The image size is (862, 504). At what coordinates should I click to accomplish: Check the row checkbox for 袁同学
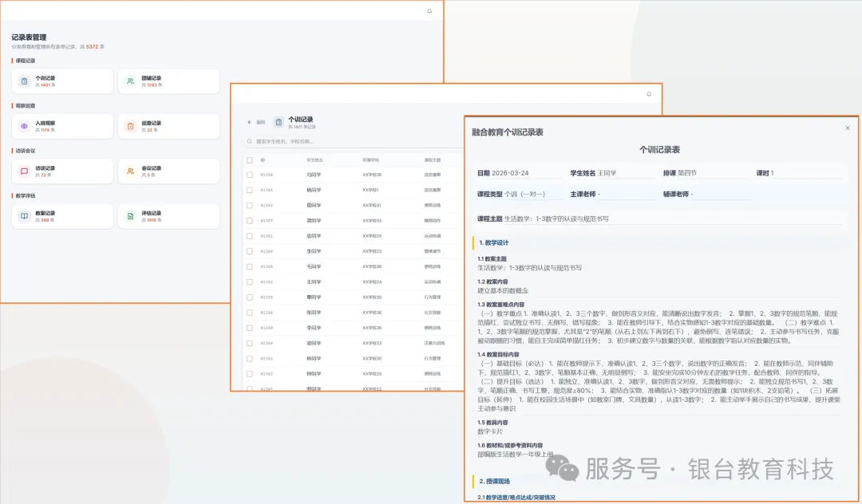point(250,236)
